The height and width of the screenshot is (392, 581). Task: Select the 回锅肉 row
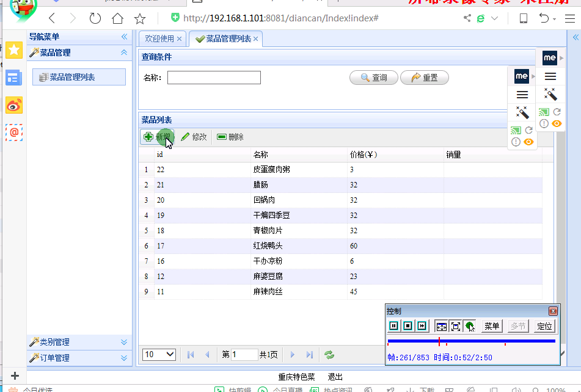point(340,200)
